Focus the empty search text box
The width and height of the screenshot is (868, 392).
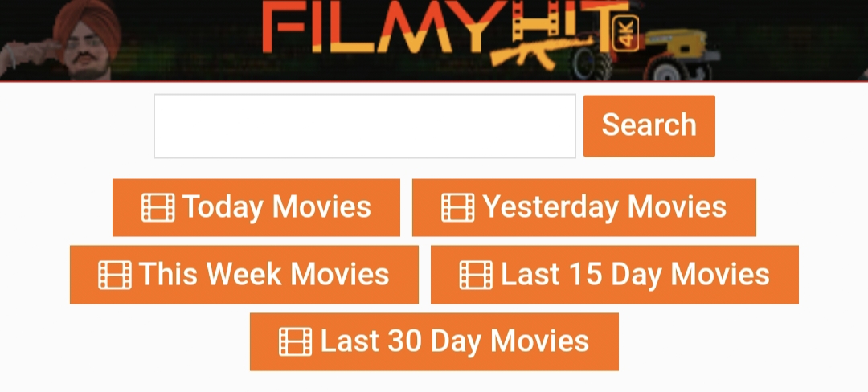[x=365, y=126]
